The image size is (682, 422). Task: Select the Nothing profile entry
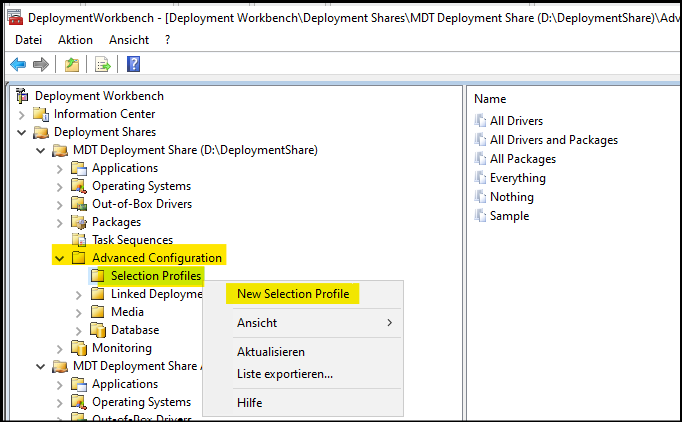512,197
